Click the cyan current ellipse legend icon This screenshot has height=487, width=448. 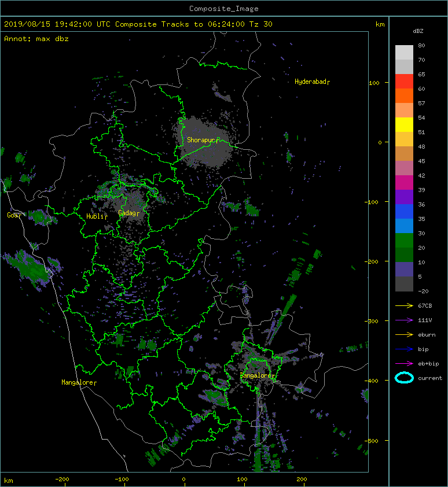pos(404,378)
